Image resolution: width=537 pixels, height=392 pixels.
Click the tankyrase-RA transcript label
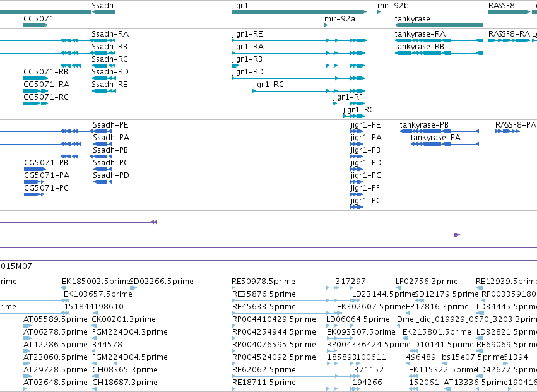tap(420, 34)
